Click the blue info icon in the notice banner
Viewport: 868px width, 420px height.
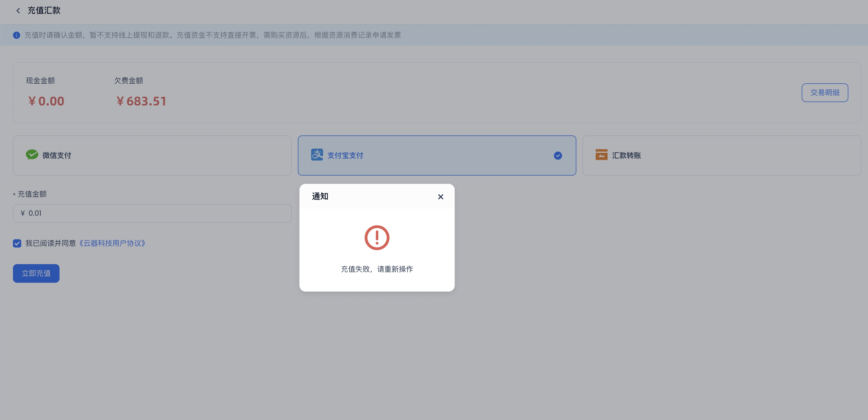click(17, 35)
